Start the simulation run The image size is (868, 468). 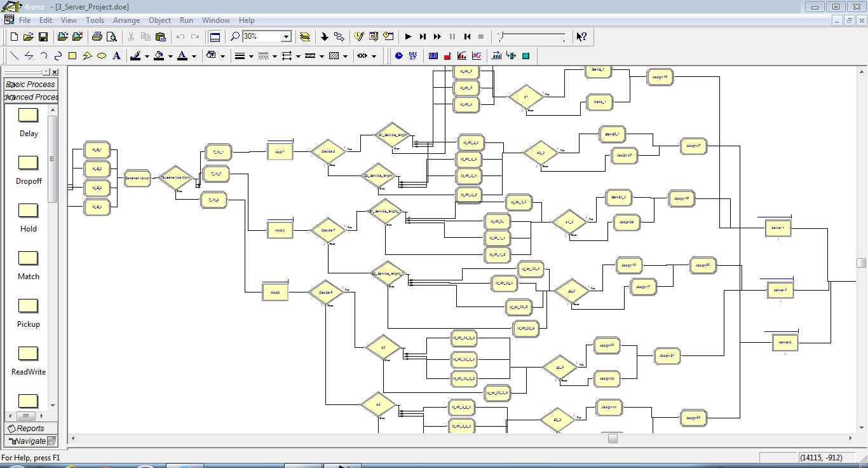[409, 37]
